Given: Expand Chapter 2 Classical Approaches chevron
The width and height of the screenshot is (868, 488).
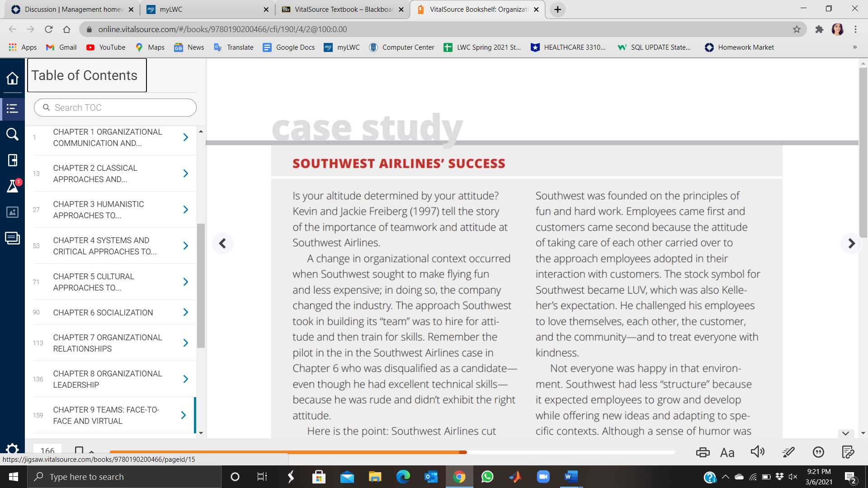Looking at the screenshot, I should [185, 174].
